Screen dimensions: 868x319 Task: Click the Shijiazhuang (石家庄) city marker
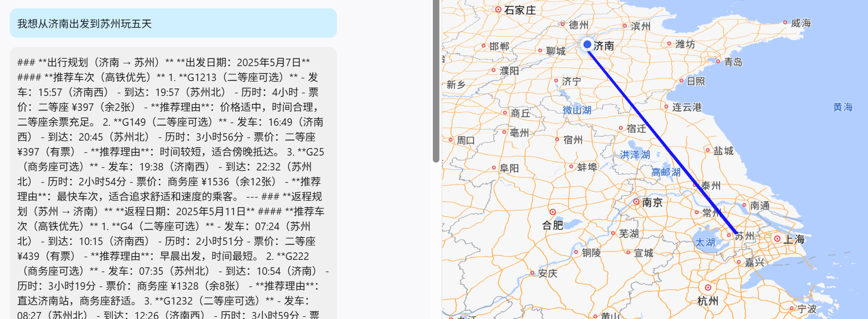tap(498, 9)
